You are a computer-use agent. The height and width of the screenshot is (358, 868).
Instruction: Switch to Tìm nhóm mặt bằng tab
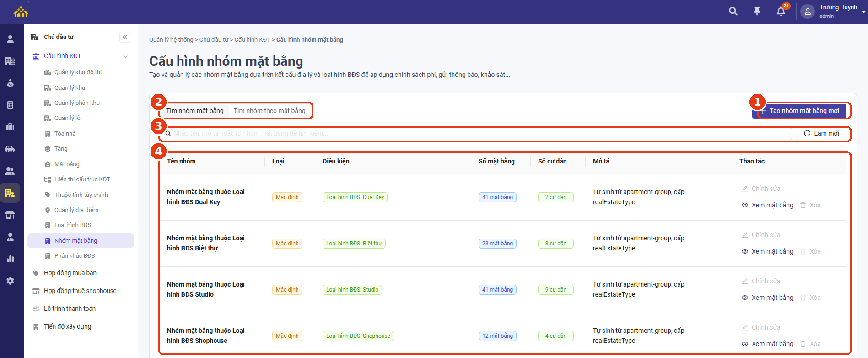(195, 111)
